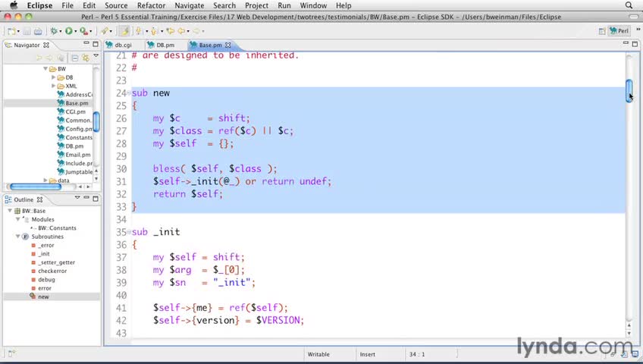Launch the Debug toolbar button

click(x=53, y=31)
